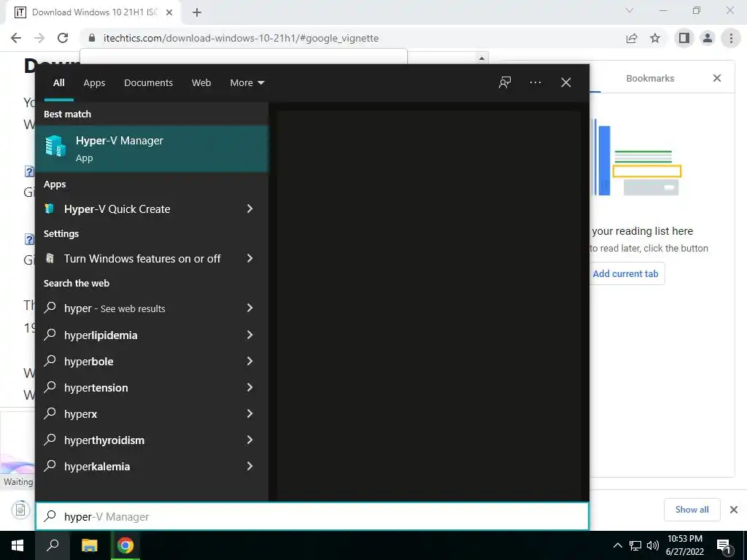
Task: Click the taskbar search magnifier button
Action: (x=53, y=545)
